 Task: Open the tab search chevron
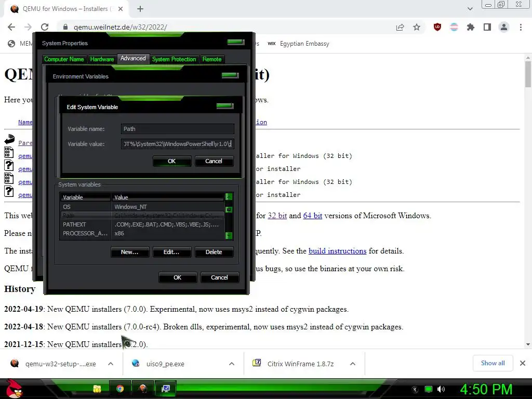coord(470,9)
